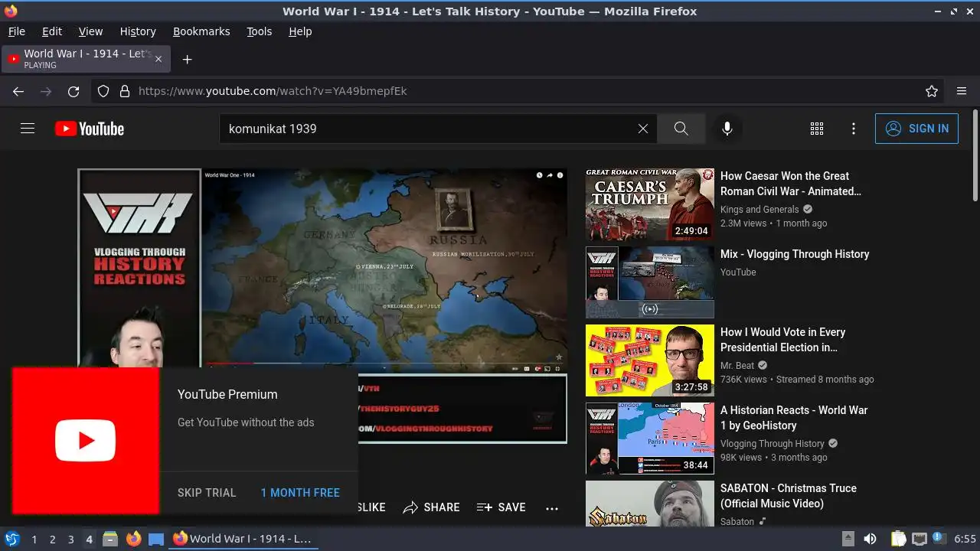The height and width of the screenshot is (551, 980).
Task: Open the Bookmarks menu
Action: point(201,31)
